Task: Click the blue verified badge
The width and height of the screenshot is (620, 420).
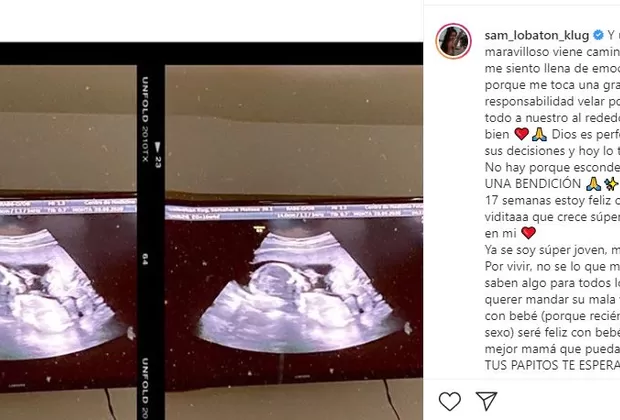Action: tap(598, 35)
